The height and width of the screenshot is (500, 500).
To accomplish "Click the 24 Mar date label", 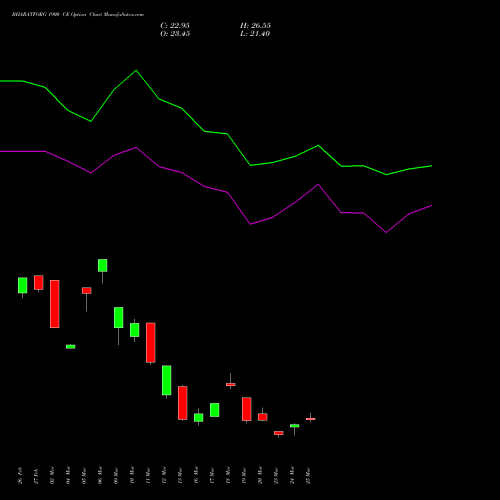I will 292,475.
